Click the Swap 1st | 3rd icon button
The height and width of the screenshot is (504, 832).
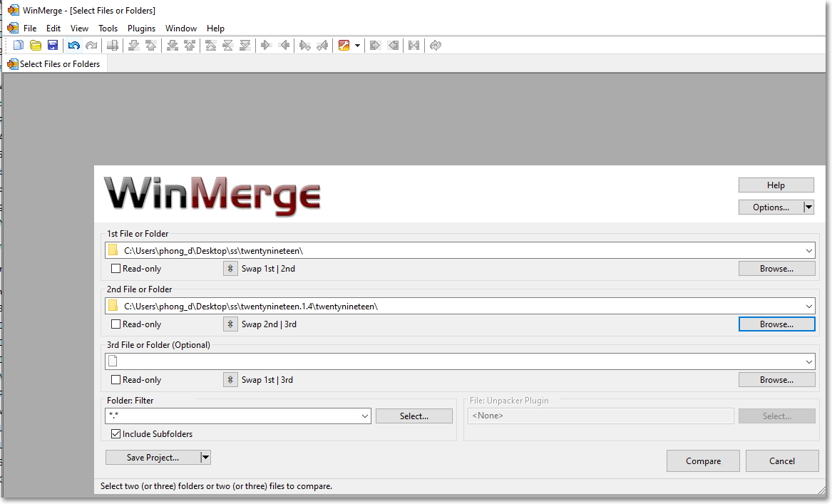[230, 380]
